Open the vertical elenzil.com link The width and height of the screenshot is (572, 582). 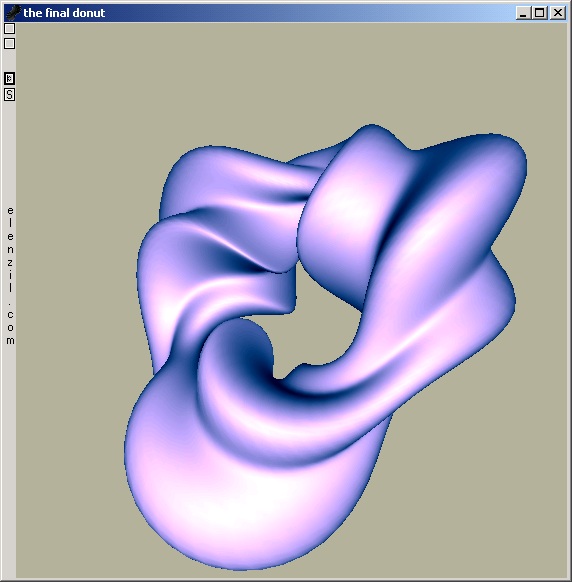point(10,275)
